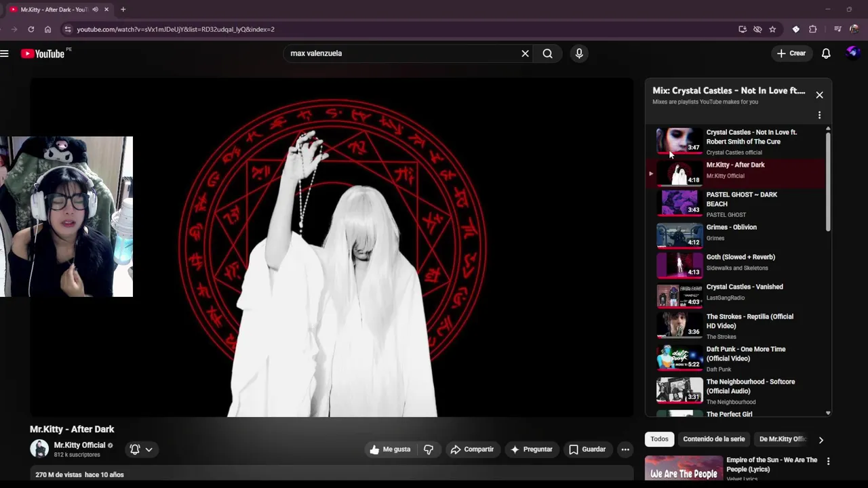868x488 pixels.
Task: Open the site info icon in address bar
Action: tap(66, 29)
